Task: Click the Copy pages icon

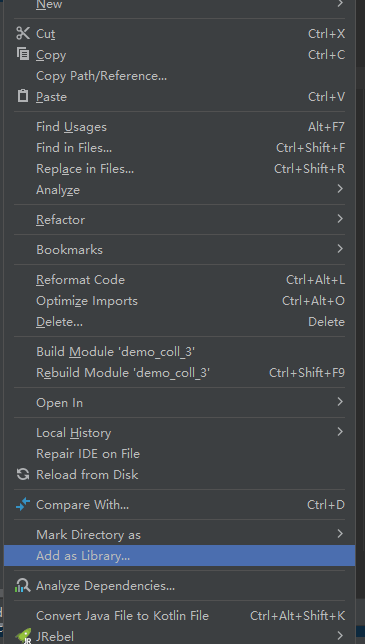Action: coord(23,54)
